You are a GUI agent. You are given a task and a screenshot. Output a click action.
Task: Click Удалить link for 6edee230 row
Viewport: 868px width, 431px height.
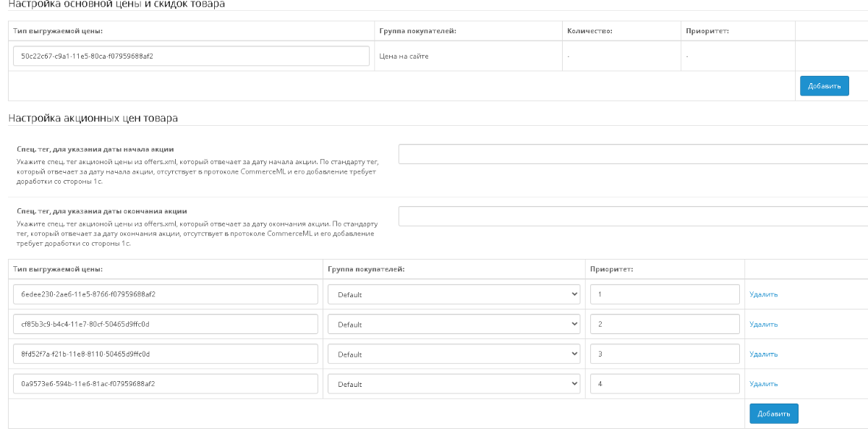(x=764, y=294)
